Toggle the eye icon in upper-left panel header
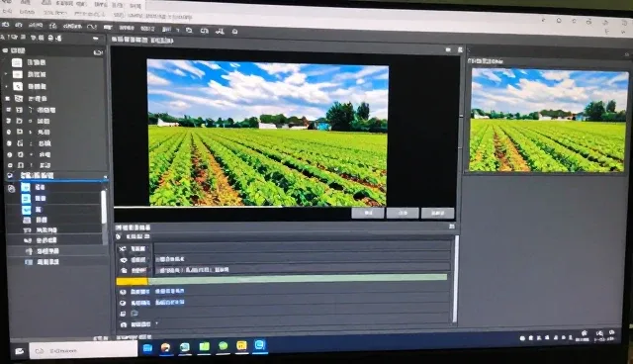This screenshot has width=633, height=364. (x=5, y=50)
